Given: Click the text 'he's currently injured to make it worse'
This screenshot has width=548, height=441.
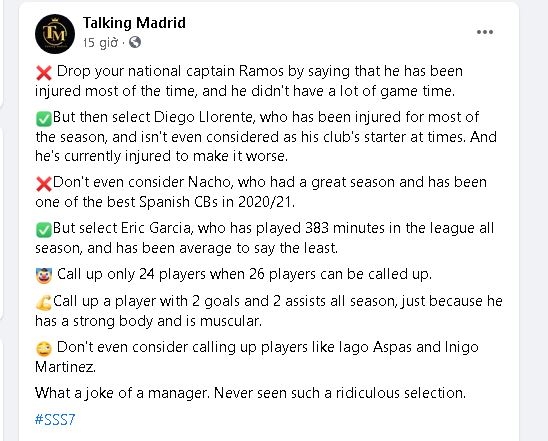Looking at the screenshot, I should click(161, 156).
